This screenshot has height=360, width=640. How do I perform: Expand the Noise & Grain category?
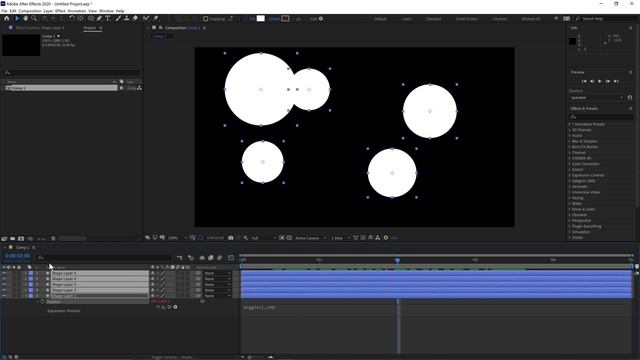coord(570,209)
